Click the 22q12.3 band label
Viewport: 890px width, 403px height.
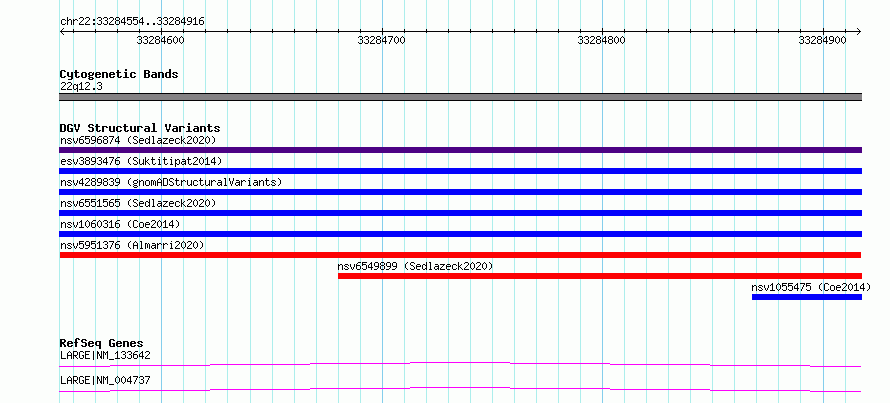click(x=81, y=87)
